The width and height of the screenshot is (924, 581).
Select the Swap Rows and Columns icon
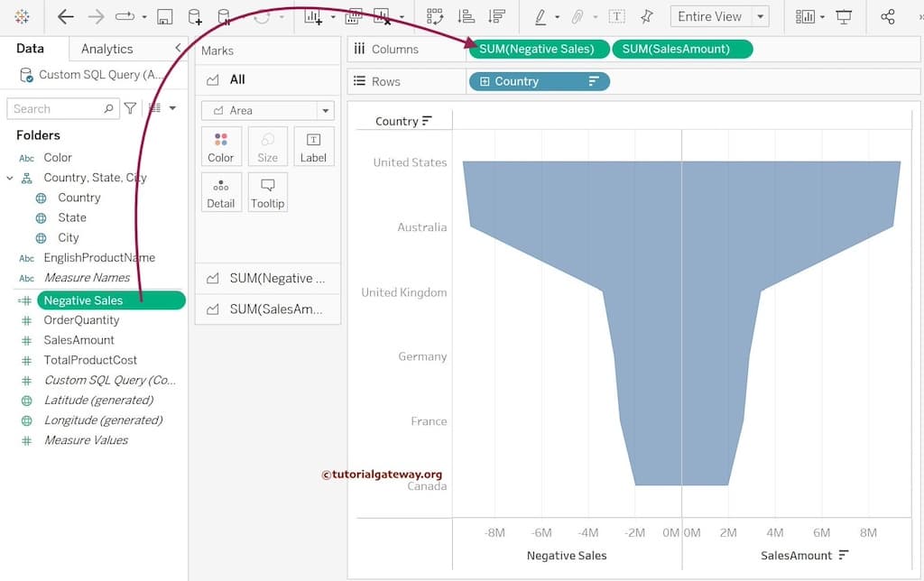click(436, 16)
